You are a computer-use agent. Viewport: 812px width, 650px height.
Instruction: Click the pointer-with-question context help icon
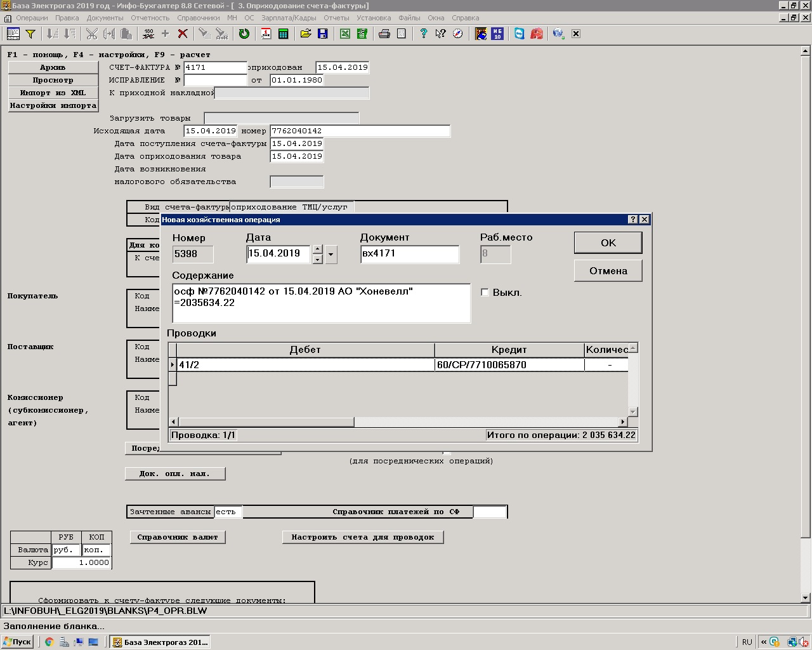pyautogui.click(x=441, y=34)
